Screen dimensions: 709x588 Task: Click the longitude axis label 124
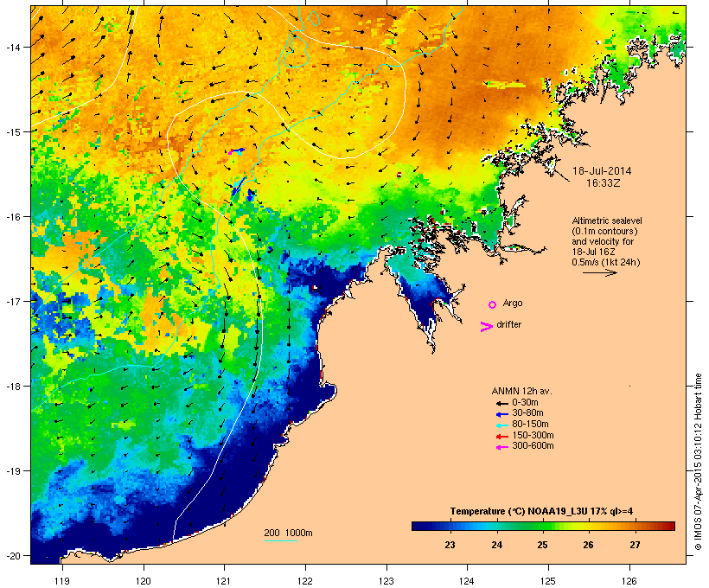tap(467, 581)
